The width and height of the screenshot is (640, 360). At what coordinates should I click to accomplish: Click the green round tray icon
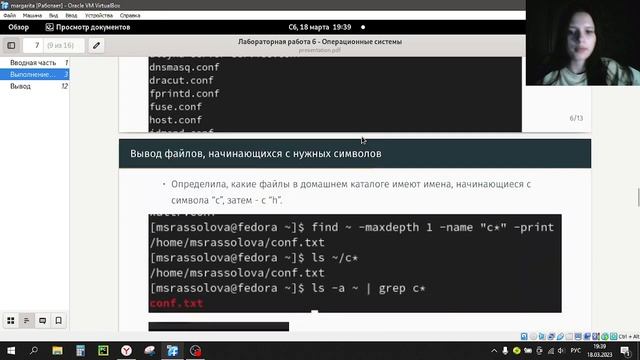[517, 351]
